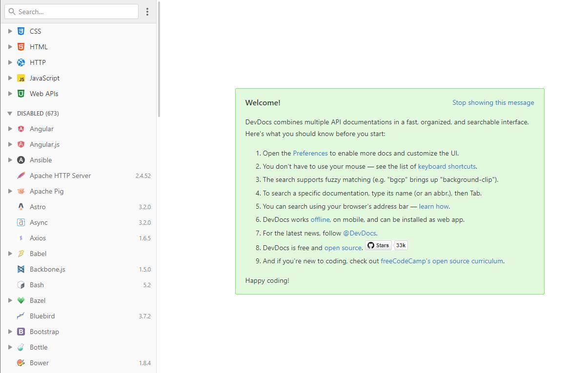Expand the HTTP documentation tree
This screenshot has width=588, height=373.
point(10,62)
